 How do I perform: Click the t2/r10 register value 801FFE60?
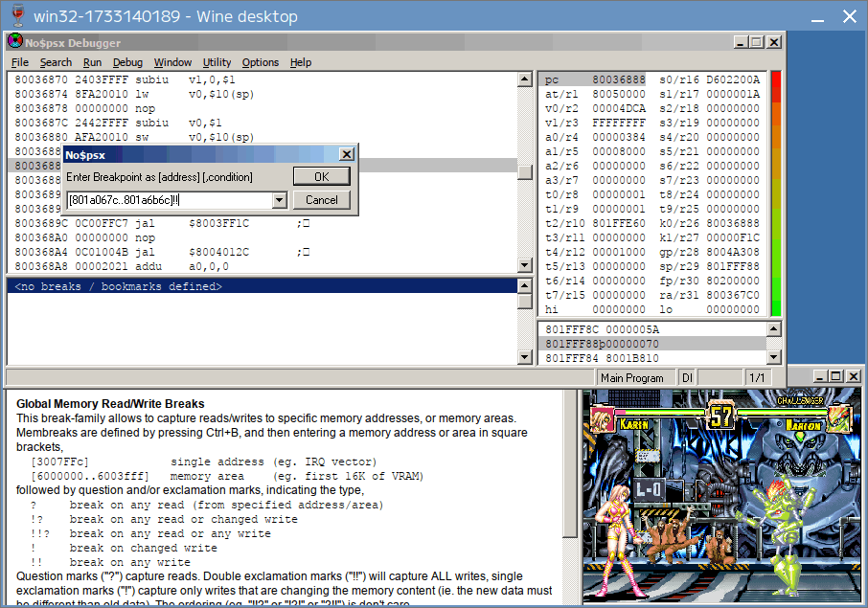coord(618,223)
